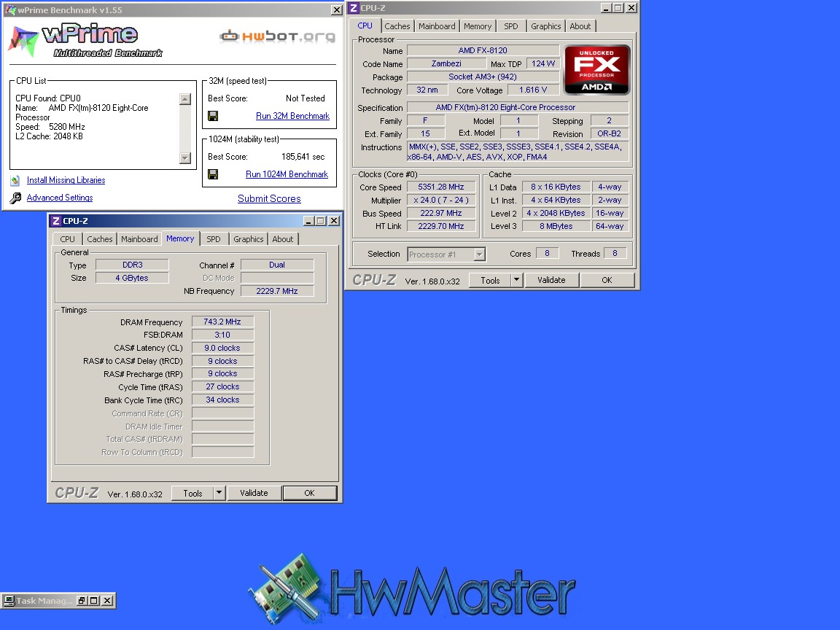The width and height of the screenshot is (840, 630).
Task: Click the Install Missing Libraries icon
Action: coord(15,181)
